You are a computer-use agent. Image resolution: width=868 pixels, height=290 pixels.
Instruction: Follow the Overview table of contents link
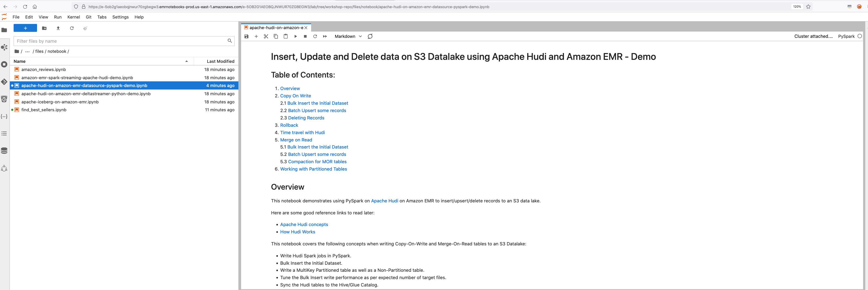(290, 88)
